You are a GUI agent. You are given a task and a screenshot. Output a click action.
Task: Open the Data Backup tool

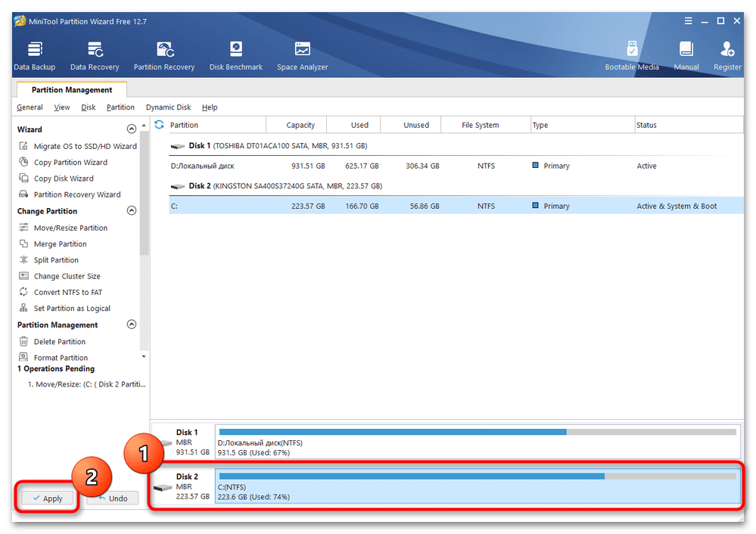[x=34, y=56]
